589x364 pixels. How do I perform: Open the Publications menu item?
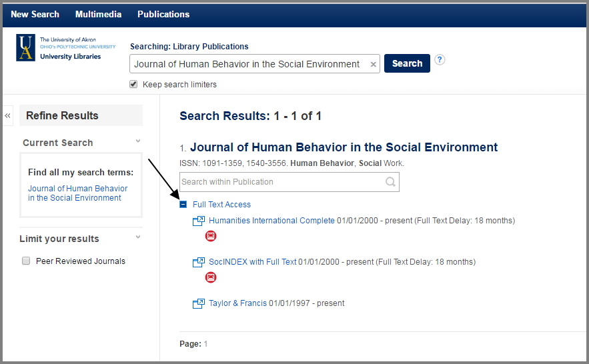pos(163,14)
